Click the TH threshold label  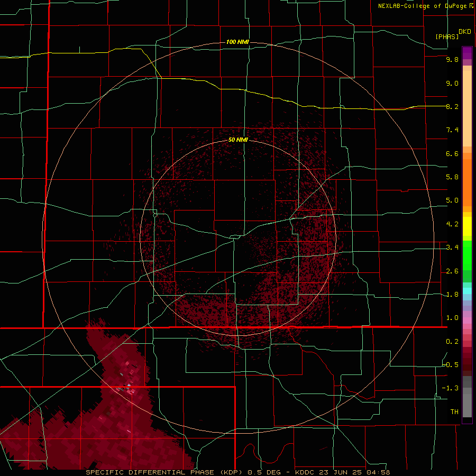pos(454,412)
